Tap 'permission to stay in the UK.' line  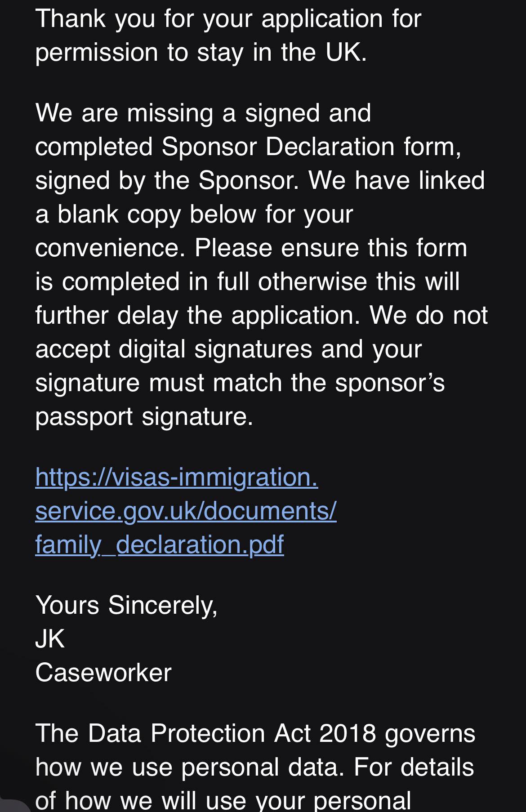(201, 52)
